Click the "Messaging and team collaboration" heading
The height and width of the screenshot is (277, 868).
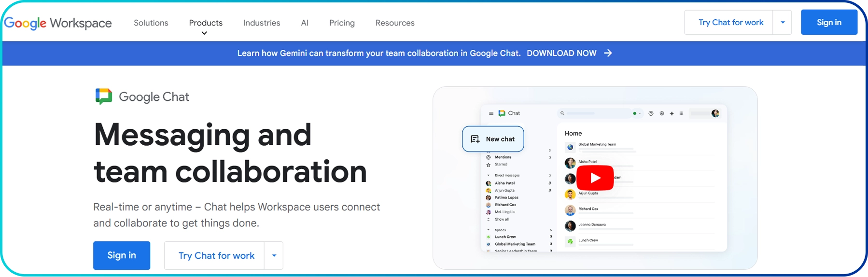[230, 153]
